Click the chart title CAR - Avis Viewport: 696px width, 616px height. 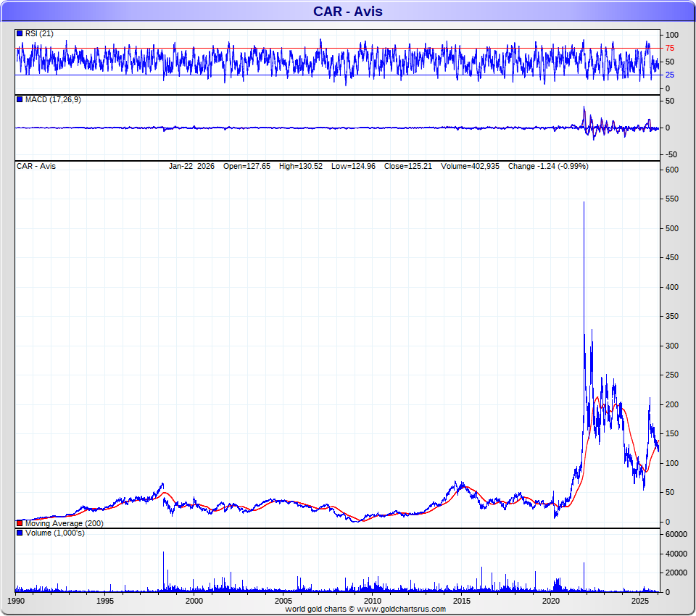348,11
